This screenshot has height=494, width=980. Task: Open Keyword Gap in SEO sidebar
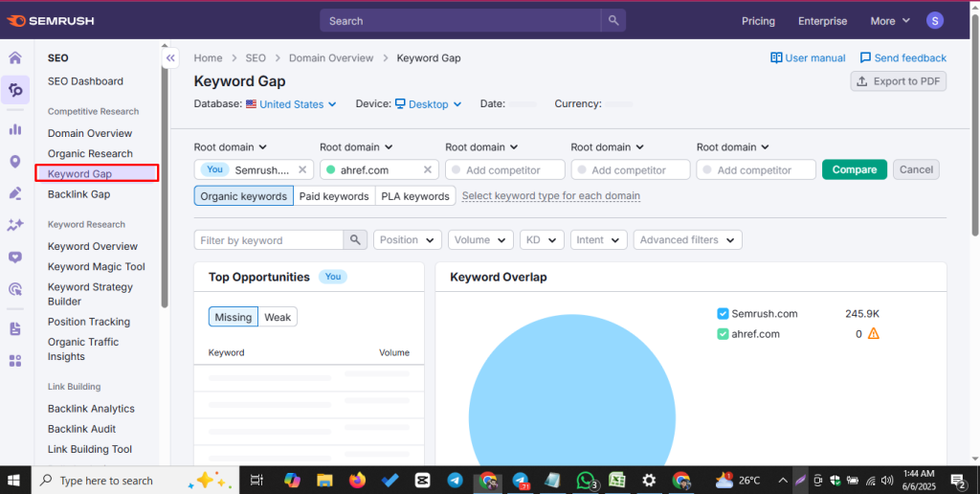click(97, 174)
